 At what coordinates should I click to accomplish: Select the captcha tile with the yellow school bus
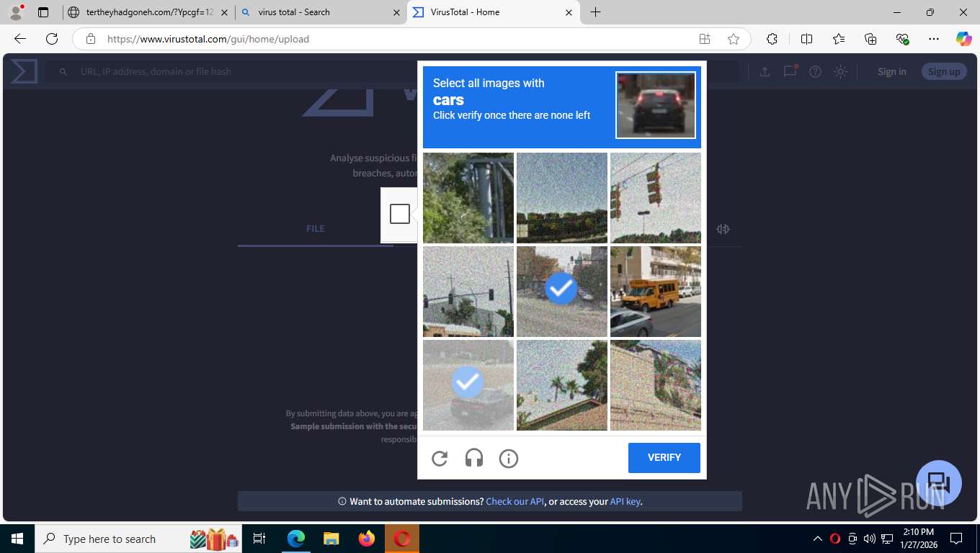(x=656, y=292)
